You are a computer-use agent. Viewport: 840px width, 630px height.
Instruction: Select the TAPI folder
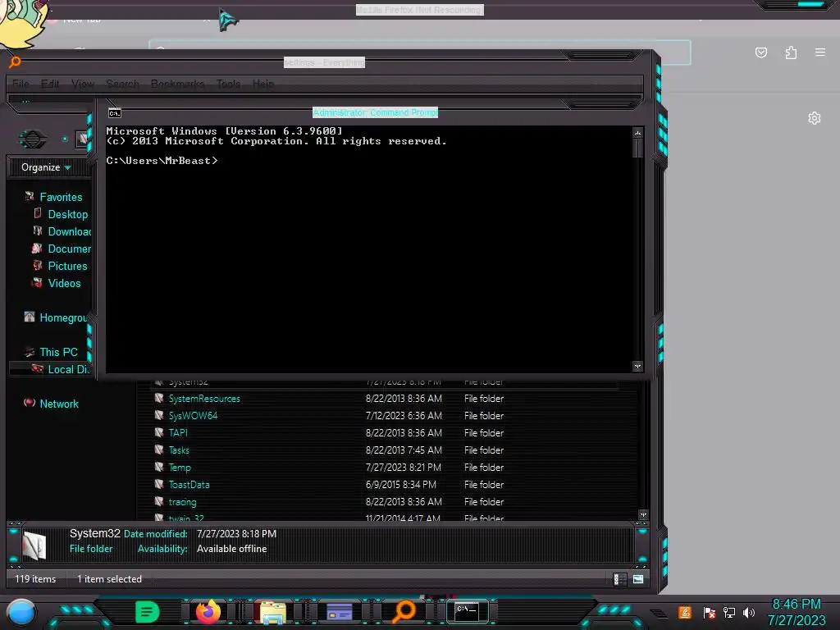(x=178, y=433)
